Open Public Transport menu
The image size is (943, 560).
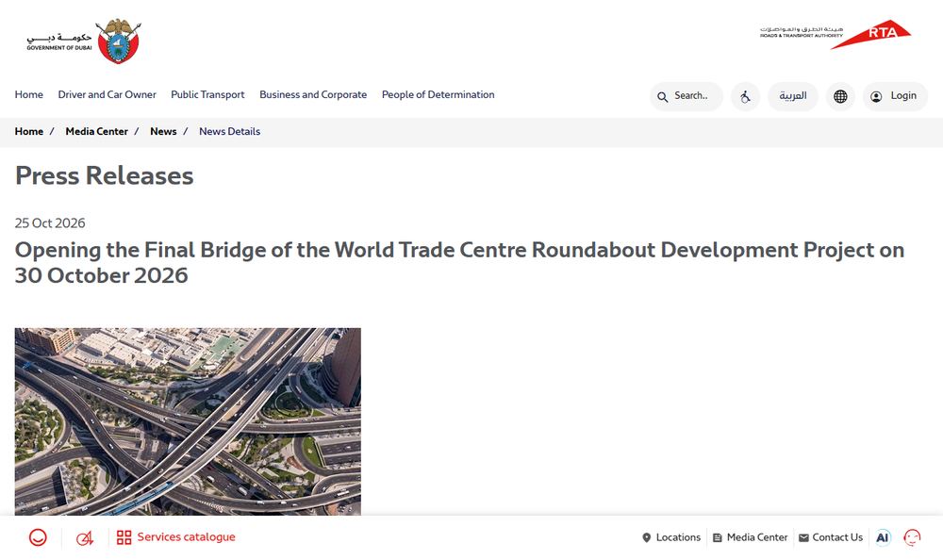point(207,94)
